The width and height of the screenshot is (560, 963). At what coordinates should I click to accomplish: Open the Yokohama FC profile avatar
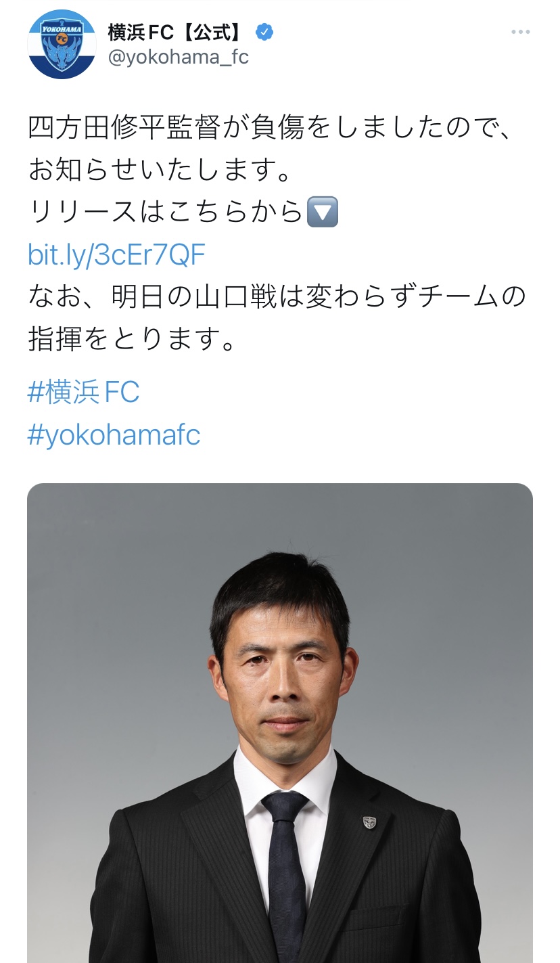[x=62, y=45]
